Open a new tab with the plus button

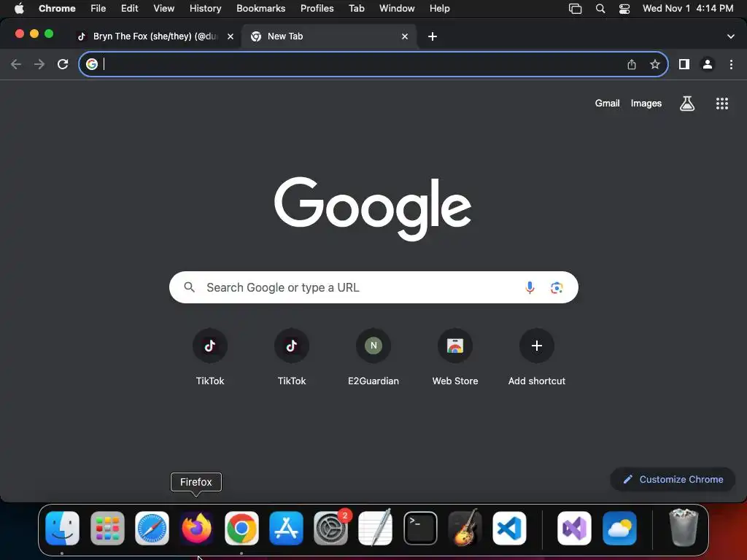pyautogui.click(x=433, y=36)
